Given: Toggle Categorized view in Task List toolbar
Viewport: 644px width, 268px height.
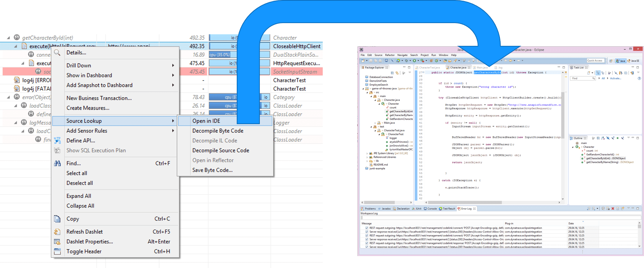Looking at the screenshot, I should coord(598,73).
